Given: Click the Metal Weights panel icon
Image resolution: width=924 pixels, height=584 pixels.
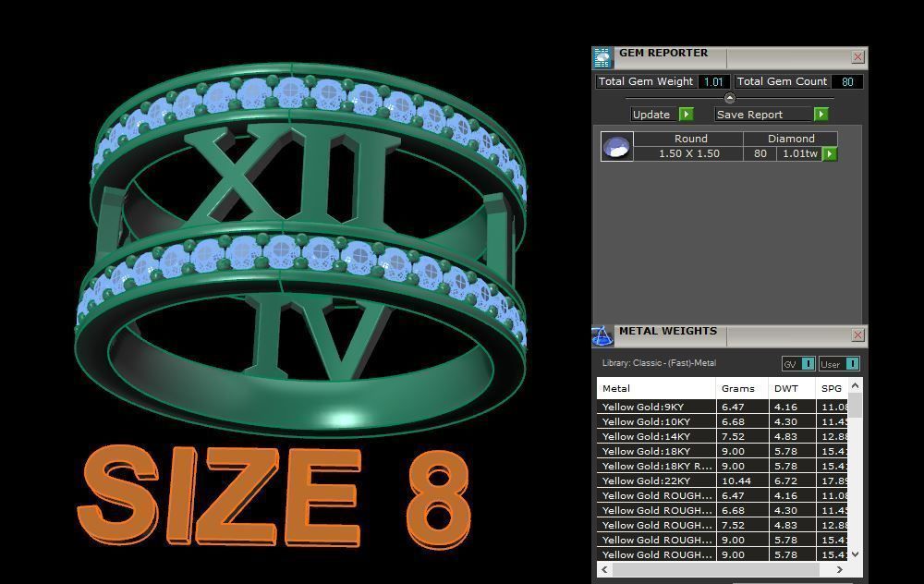Looking at the screenshot, I should (602, 336).
